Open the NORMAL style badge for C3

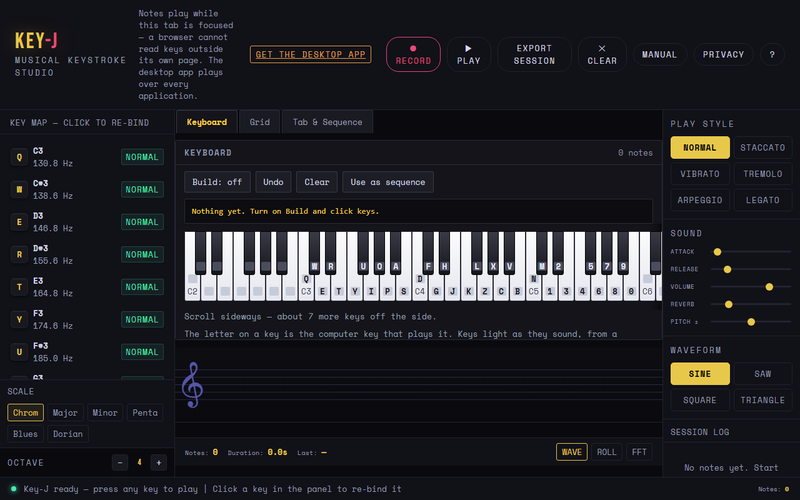pyautogui.click(x=142, y=157)
